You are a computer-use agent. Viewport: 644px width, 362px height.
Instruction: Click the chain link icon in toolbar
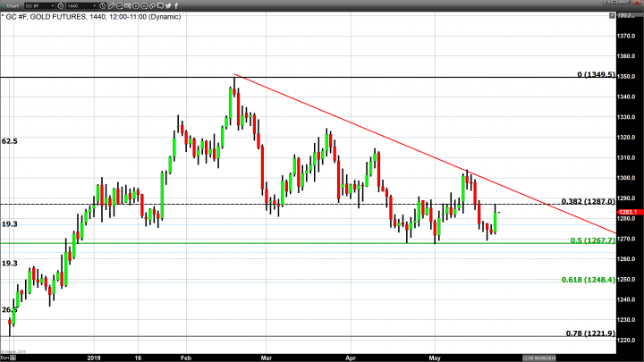coord(151,5)
